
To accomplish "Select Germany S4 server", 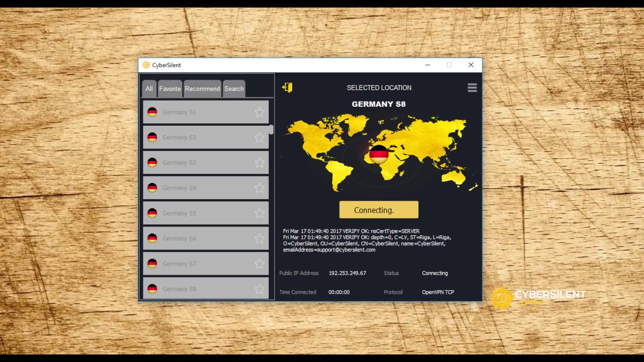I will (x=206, y=188).
